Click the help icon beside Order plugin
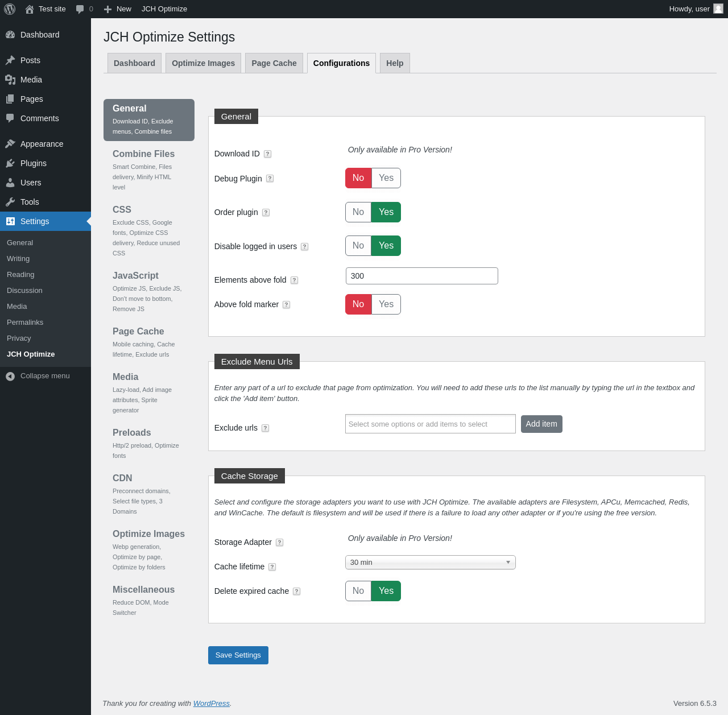Screen dimensions: 728x715 pyautogui.click(x=266, y=213)
